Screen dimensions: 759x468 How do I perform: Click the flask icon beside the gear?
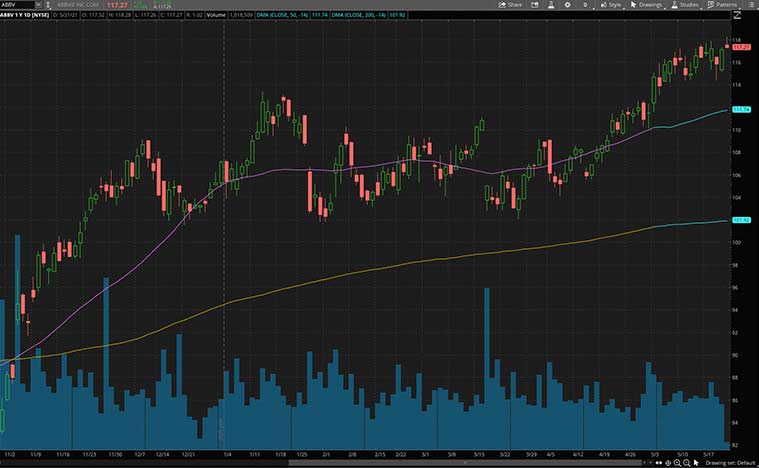(551, 5)
